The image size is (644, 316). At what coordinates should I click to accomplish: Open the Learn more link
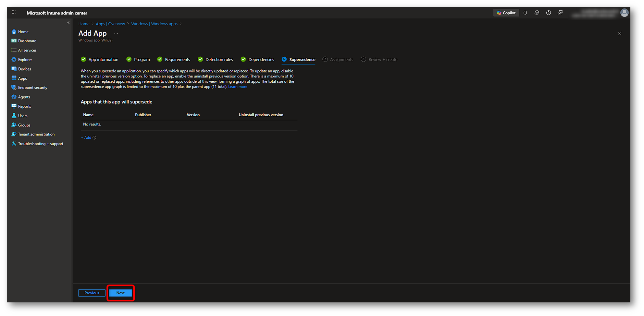click(238, 87)
